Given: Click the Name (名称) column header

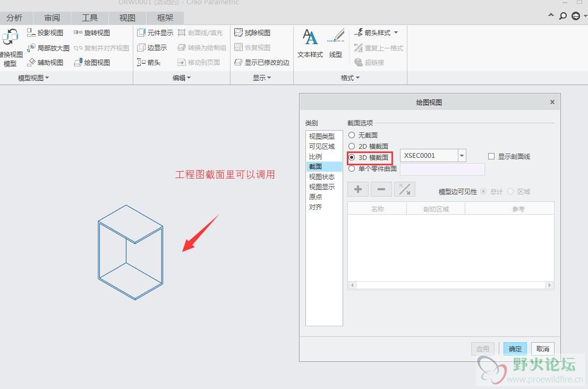Looking at the screenshot, I should click(377, 209).
